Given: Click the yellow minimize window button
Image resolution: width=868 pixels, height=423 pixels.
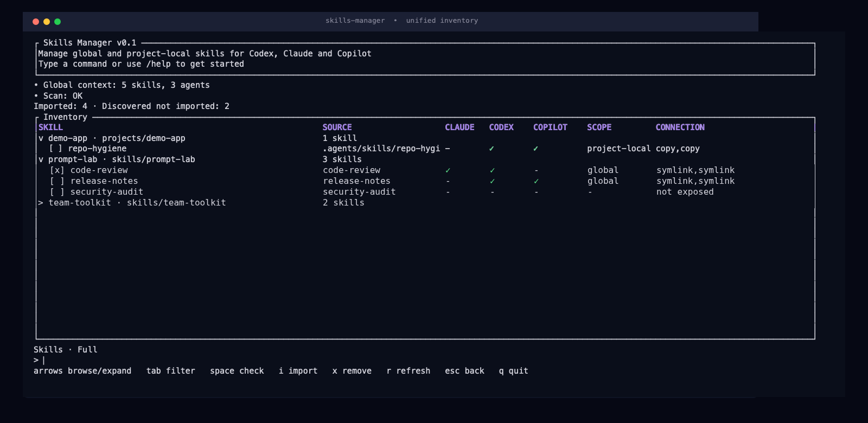Looking at the screenshot, I should tap(47, 22).
